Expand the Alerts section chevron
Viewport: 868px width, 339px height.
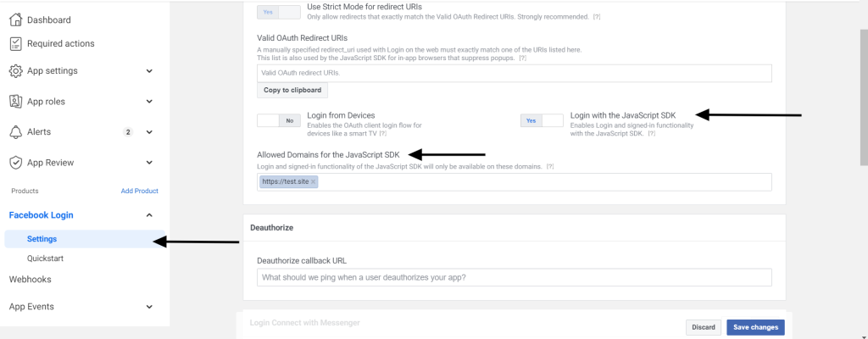tap(149, 132)
